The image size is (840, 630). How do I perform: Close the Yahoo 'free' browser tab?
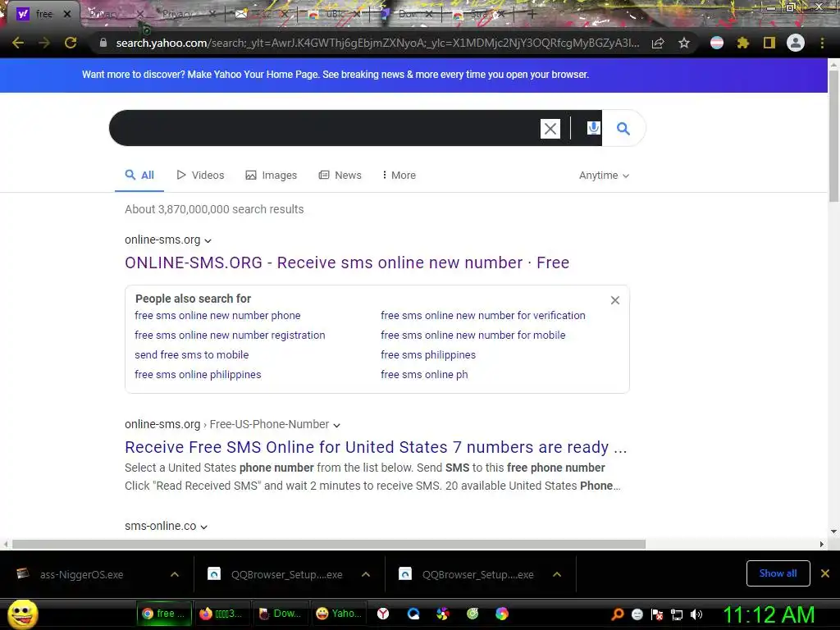click(67, 14)
